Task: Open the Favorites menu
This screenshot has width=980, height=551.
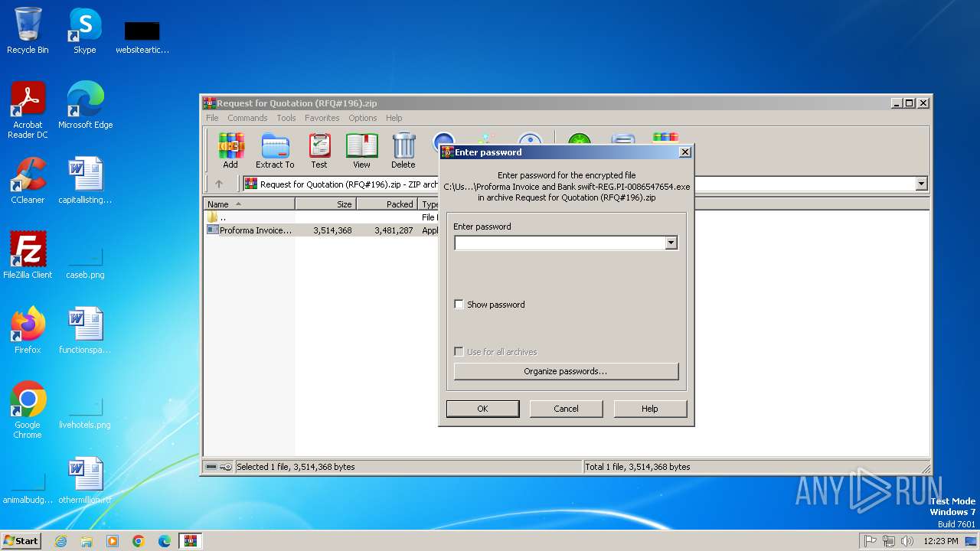Action: point(322,118)
